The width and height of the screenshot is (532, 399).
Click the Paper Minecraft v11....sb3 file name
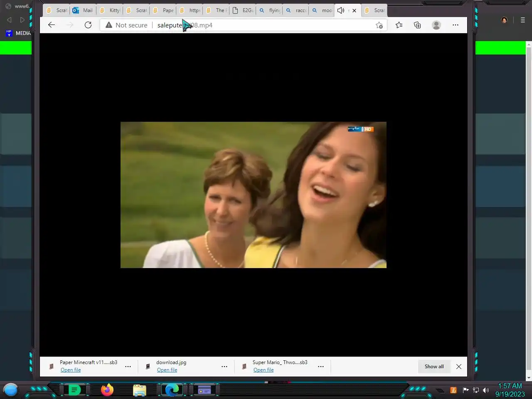[x=89, y=362]
